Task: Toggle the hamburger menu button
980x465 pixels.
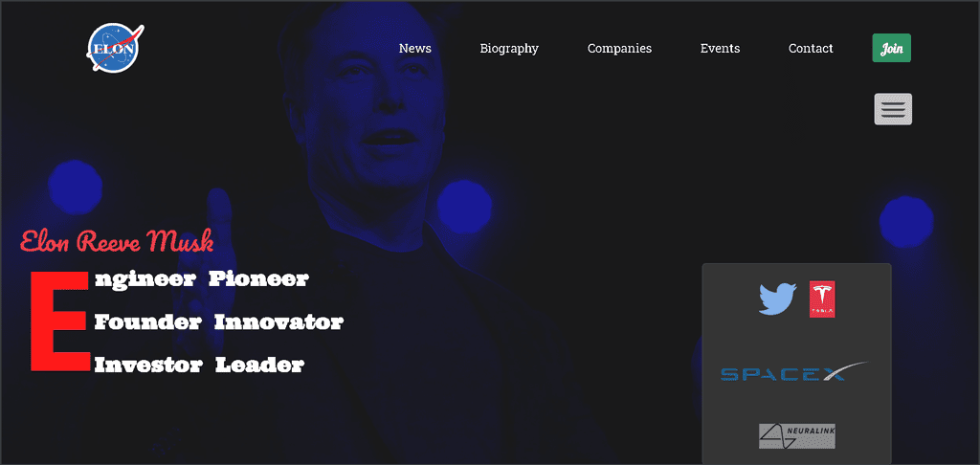Action: 893,109
